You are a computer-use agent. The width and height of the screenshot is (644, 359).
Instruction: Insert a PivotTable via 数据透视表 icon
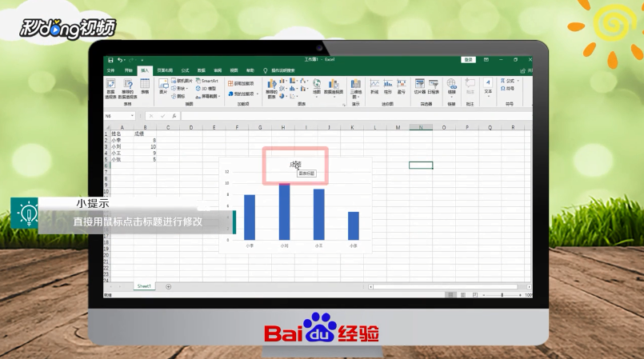coord(110,89)
